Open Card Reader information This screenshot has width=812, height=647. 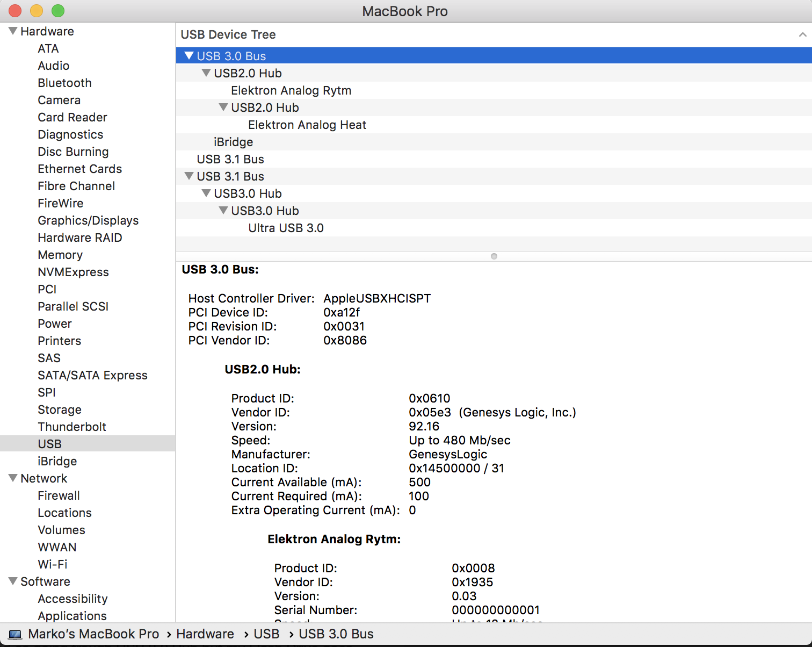pyautogui.click(x=73, y=117)
